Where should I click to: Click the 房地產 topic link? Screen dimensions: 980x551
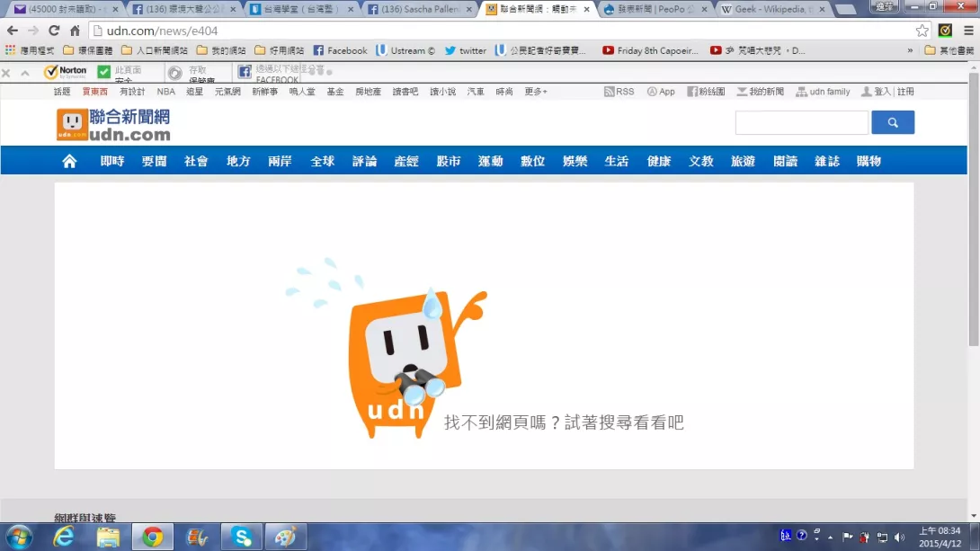click(368, 91)
